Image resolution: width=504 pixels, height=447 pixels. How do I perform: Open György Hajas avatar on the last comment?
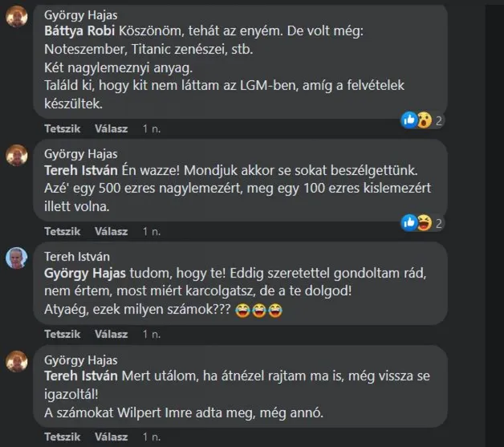17,362
